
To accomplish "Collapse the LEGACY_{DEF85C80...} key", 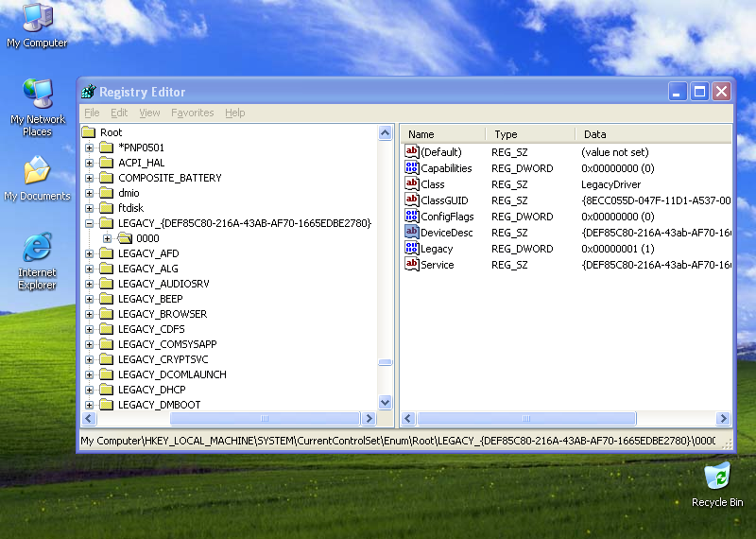I will [89, 223].
